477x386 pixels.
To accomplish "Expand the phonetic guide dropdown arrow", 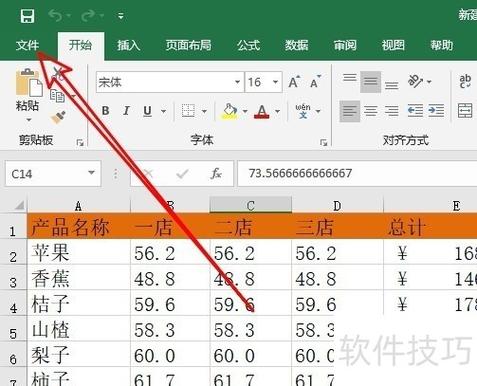I will tap(318, 111).
